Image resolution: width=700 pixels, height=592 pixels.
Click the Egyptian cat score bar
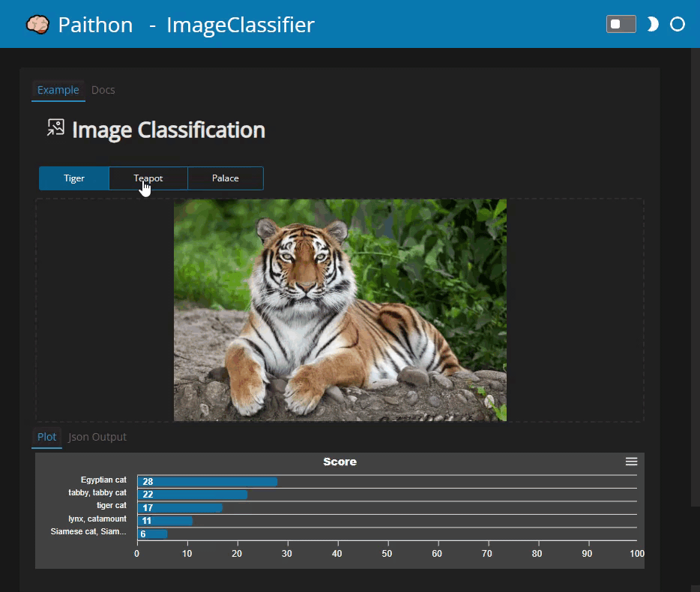click(206, 482)
